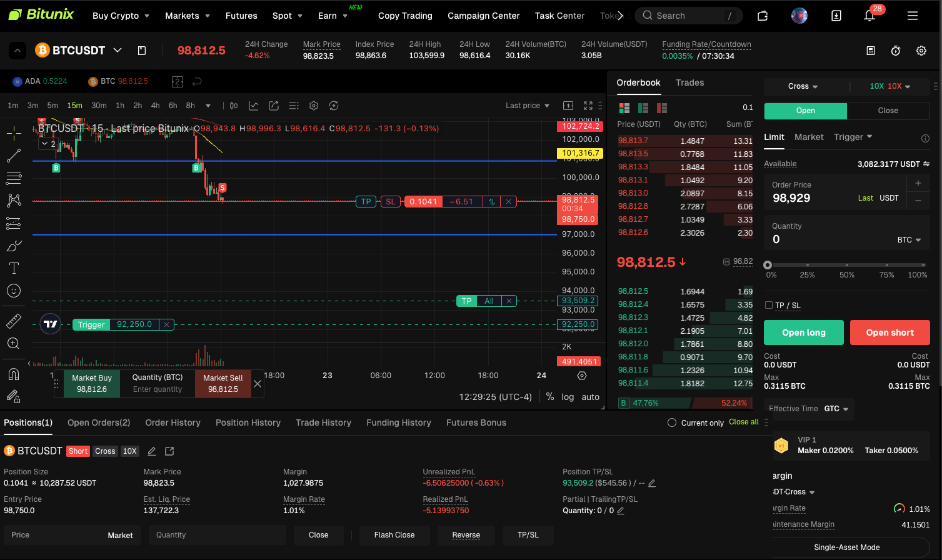Enable the TP / SL checkbox
The image size is (942, 560).
point(769,305)
